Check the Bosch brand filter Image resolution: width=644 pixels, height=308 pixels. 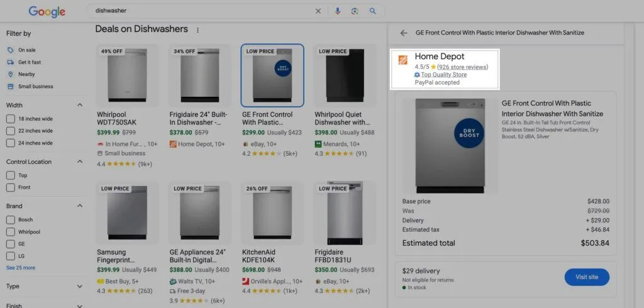(11, 220)
